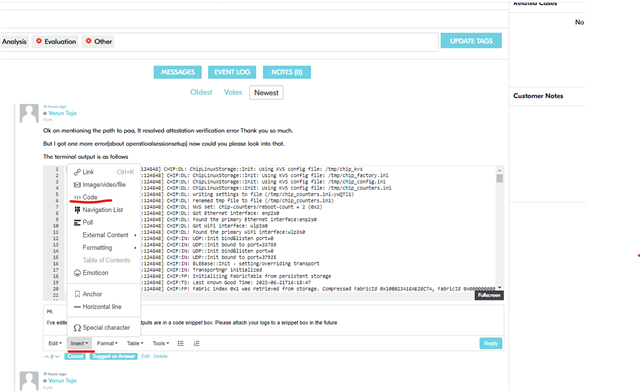Expand the External Content submenu
The image size is (640, 392).
click(104, 235)
